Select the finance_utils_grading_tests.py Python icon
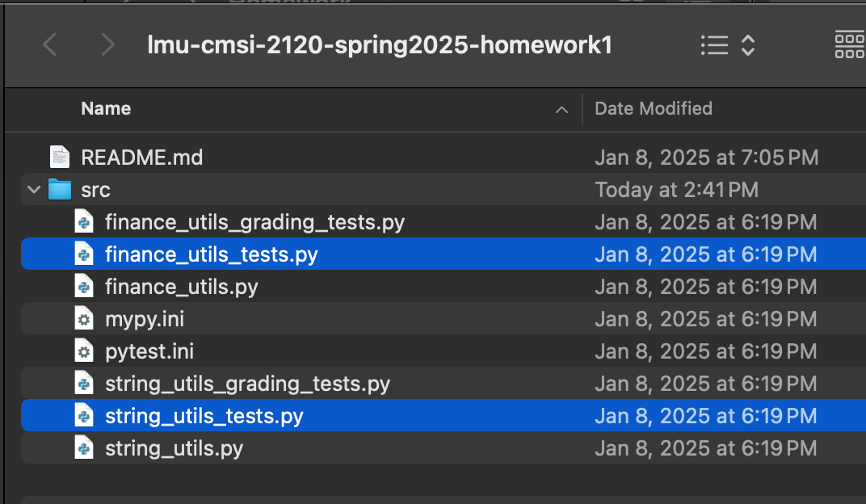Screen dimensions: 866x504 click(84, 222)
